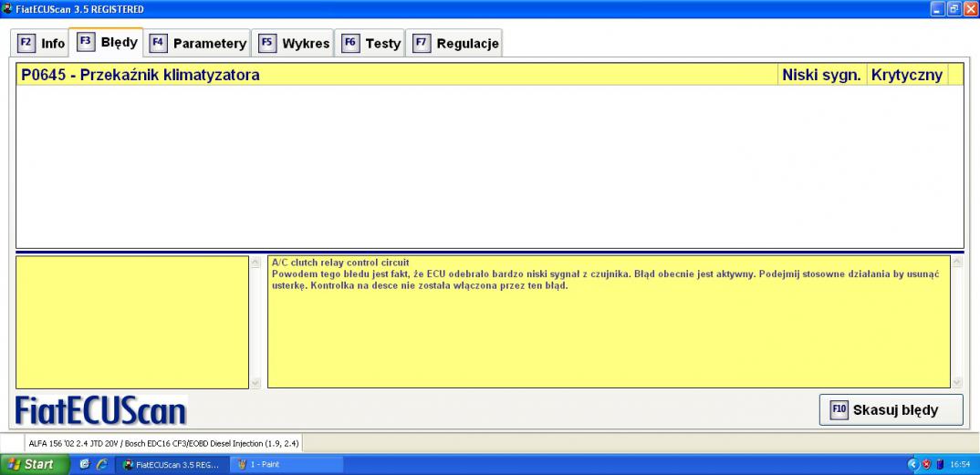Click the red security shield tray icon
This screenshot has height=475, width=980.
point(926,464)
